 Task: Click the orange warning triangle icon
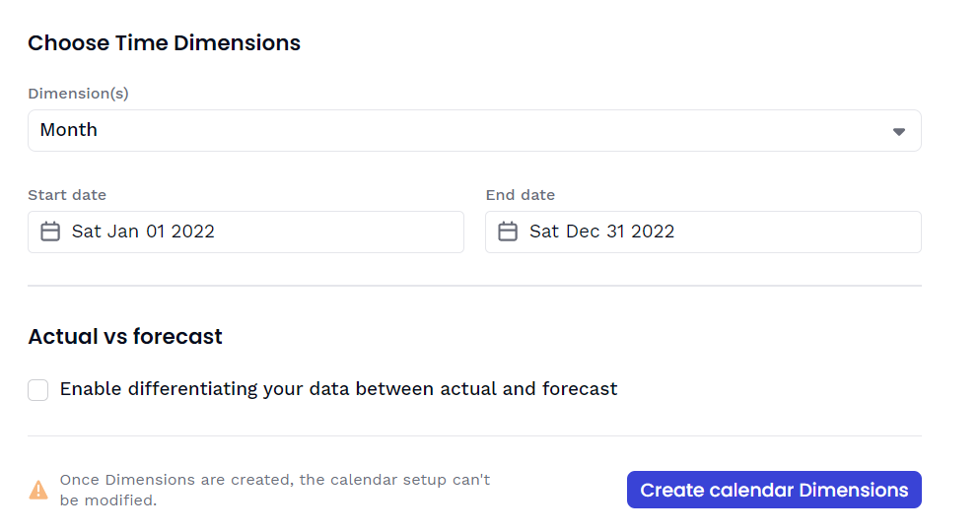pos(38,490)
